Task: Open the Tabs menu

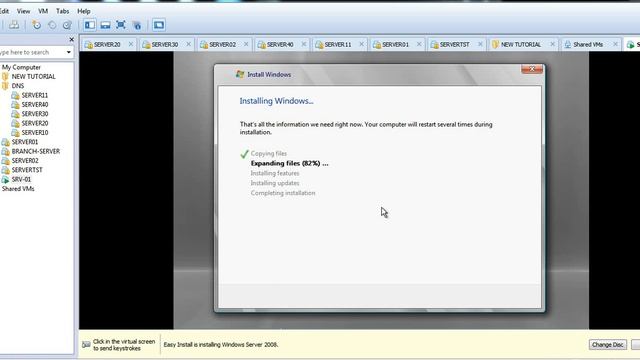Action: pos(62,11)
